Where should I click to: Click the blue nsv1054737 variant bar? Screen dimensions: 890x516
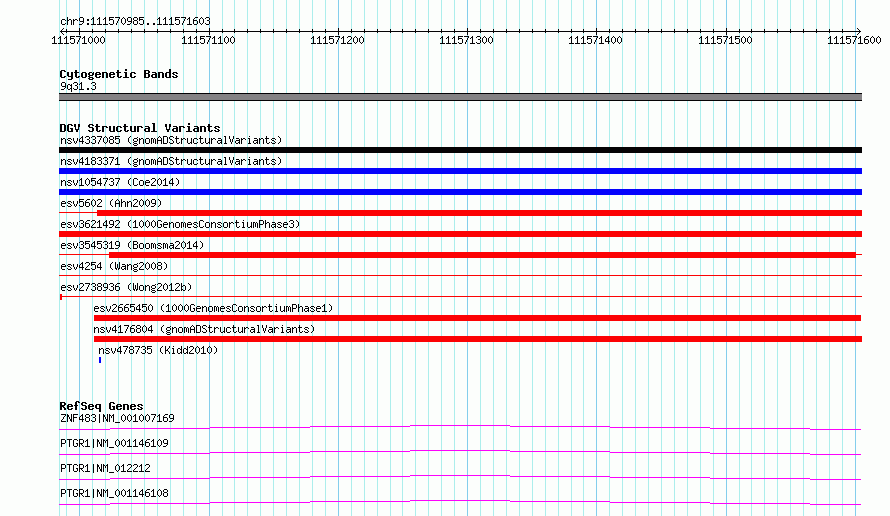[460, 192]
